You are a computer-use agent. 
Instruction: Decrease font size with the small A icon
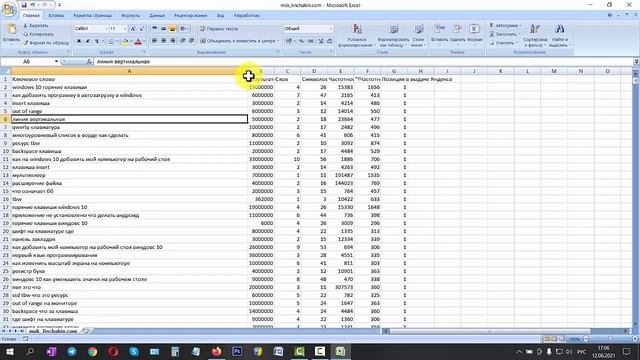[x=142, y=29]
